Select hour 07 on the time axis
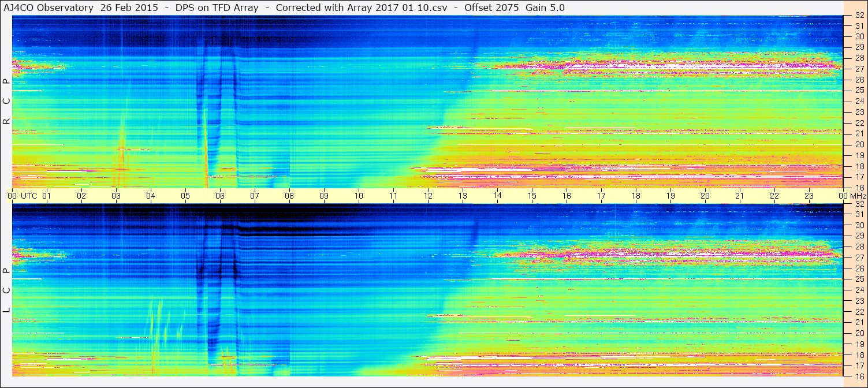868x388 pixels. tap(255, 196)
